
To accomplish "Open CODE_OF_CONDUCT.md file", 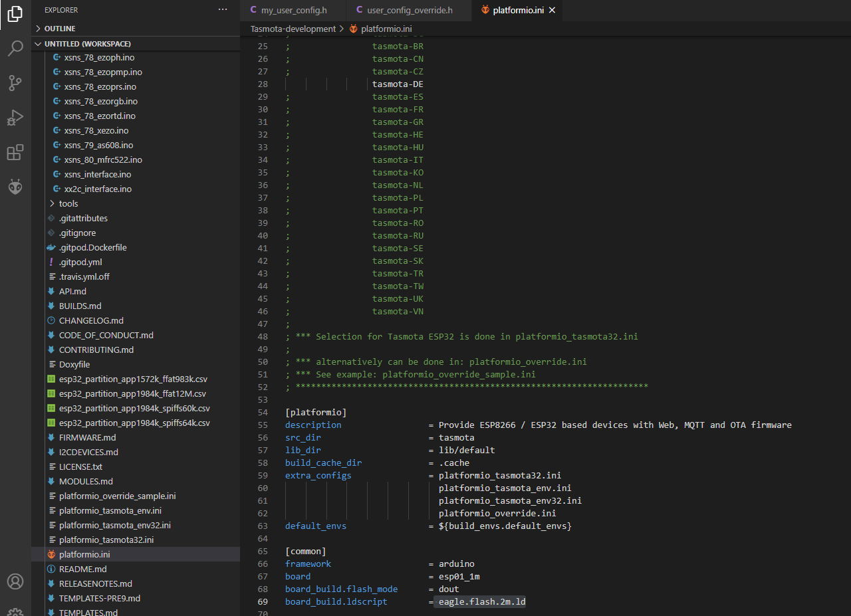I will [x=106, y=335].
